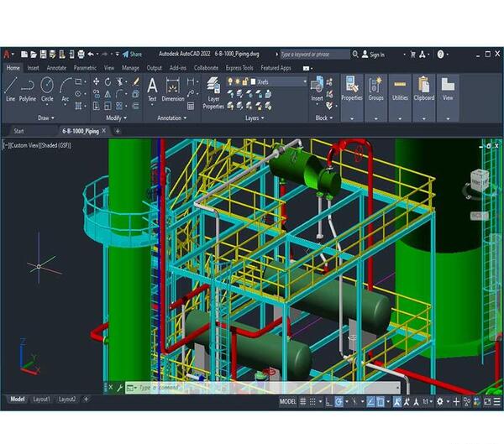Image resolution: width=504 pixels, height=444 pixels.
Task: Toggle object snap tracking in status bar
Action: pos(370,401)
